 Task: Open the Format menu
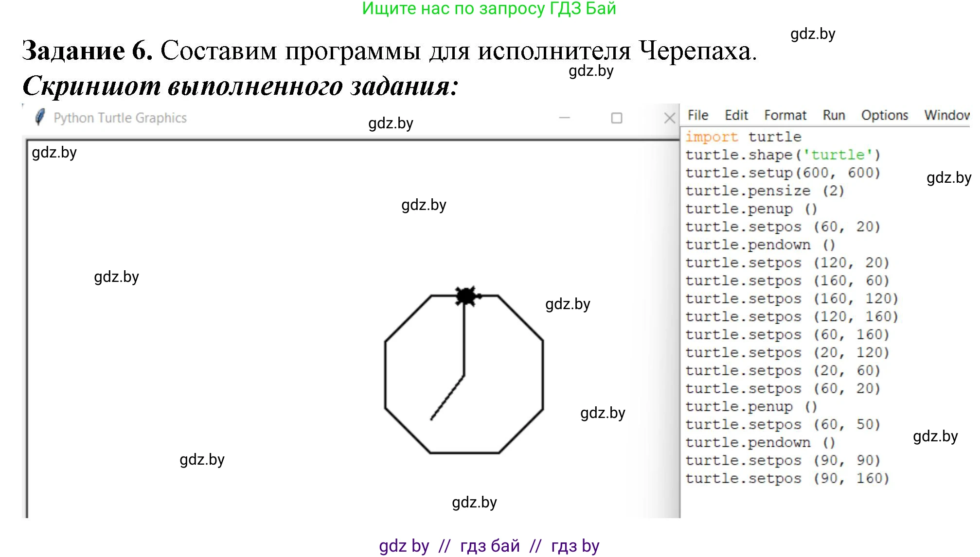pyautogui.click(x=784, y=115)
